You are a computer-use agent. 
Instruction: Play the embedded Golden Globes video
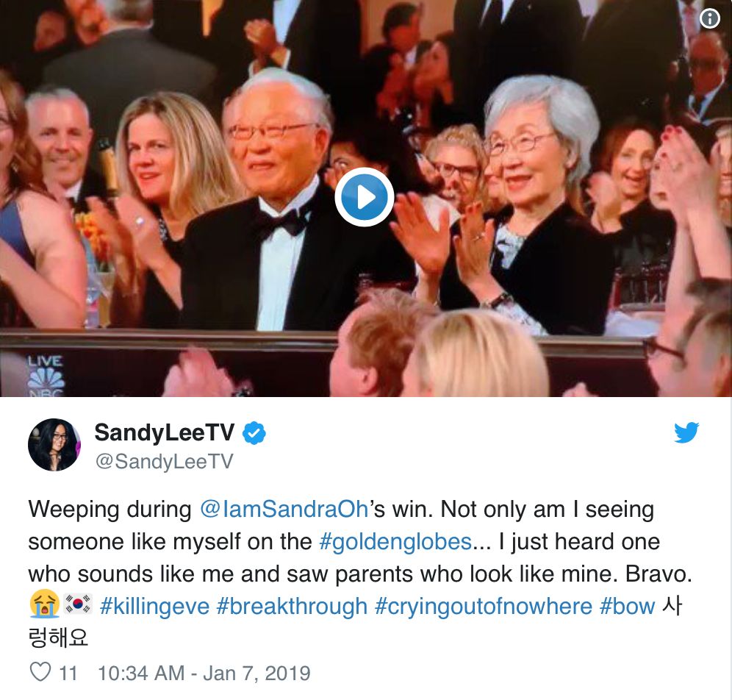(364, 197)
